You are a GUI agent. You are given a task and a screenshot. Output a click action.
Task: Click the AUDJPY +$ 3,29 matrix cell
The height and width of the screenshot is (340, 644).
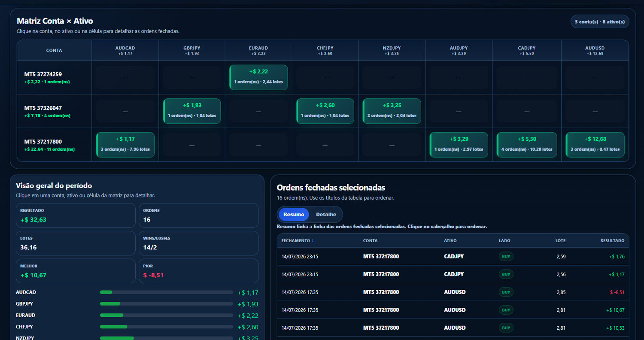[x=459, y=145]
